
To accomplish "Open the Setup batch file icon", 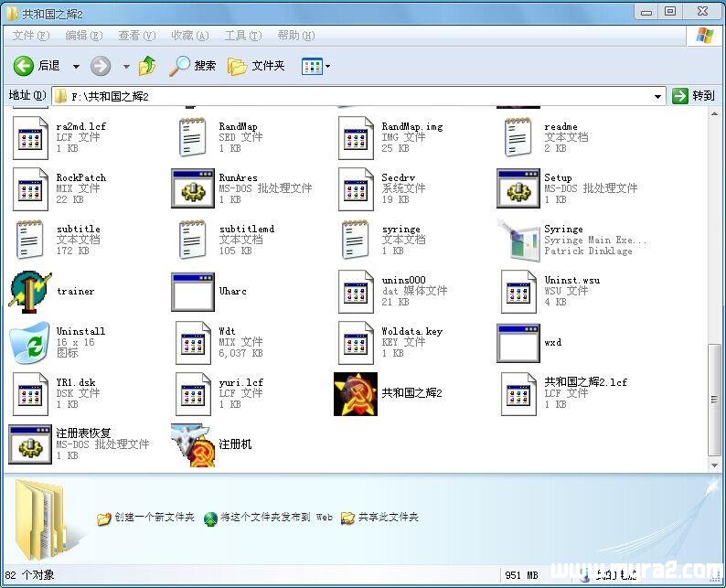I will (x=518, y=189).
